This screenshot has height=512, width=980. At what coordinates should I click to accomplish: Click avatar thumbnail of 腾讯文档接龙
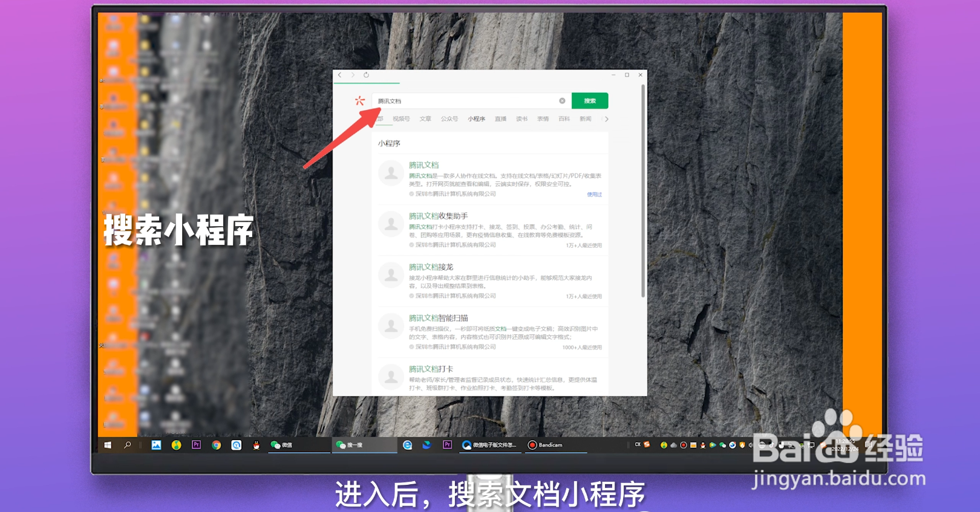(x=391, y=275)
